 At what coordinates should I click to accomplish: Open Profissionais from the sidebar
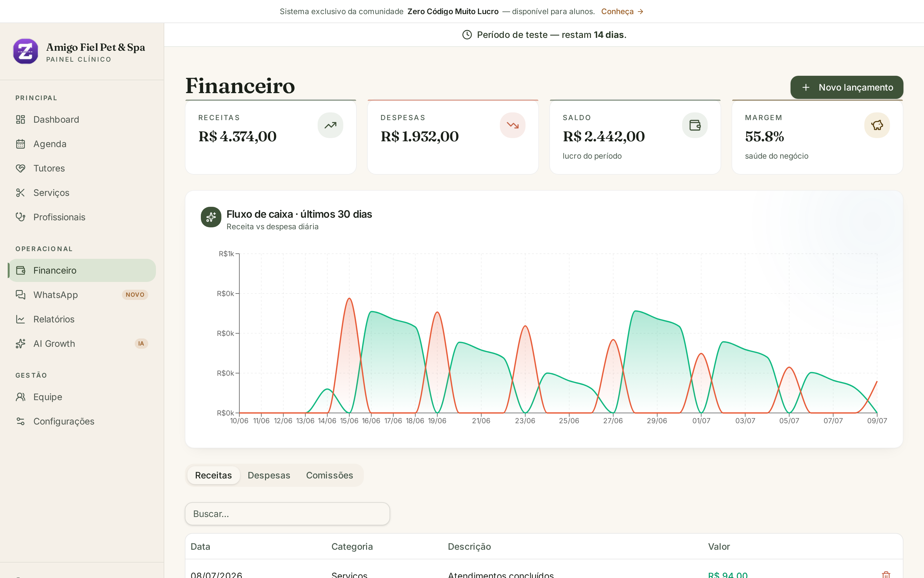(x=82, y=217)
